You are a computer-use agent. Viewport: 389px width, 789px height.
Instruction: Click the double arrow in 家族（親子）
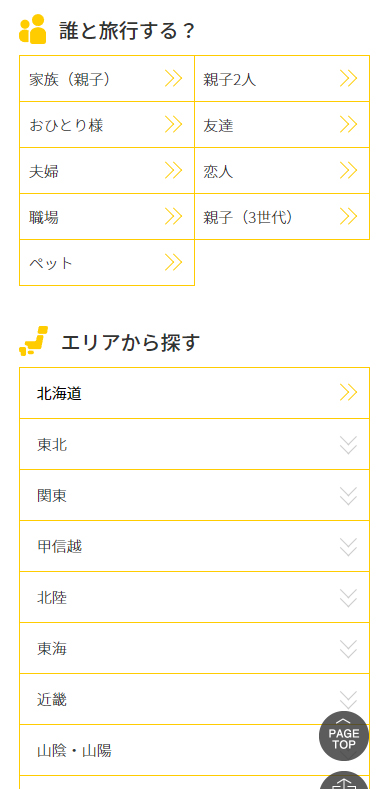point(173,79)
